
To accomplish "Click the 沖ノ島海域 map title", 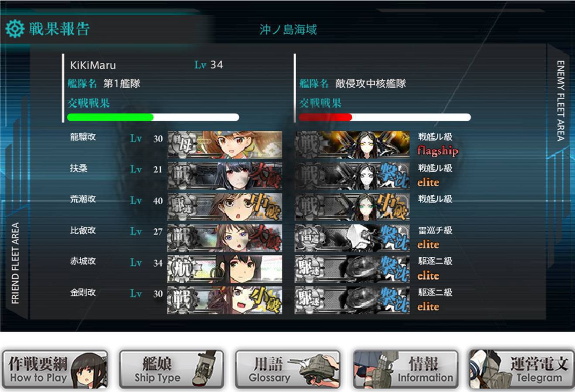I will point(288,30).
